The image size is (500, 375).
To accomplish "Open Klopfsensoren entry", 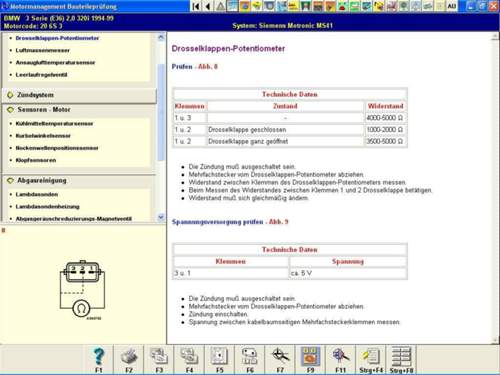I will click(36, 160).
